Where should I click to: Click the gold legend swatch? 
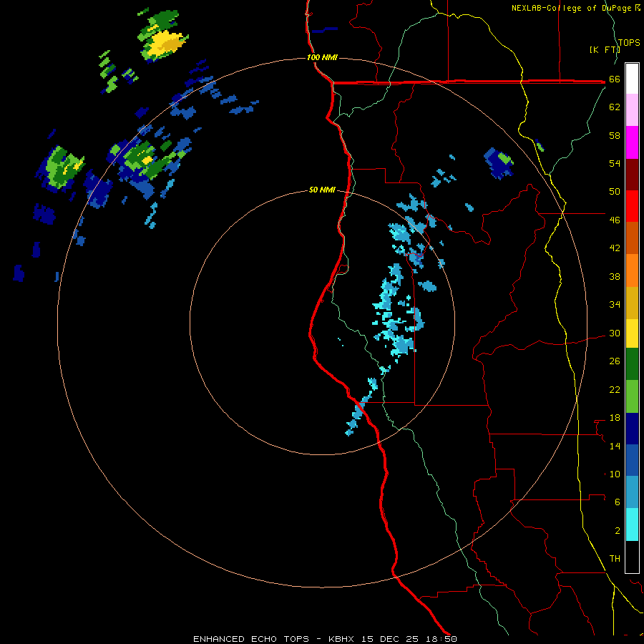click(632, 303)
